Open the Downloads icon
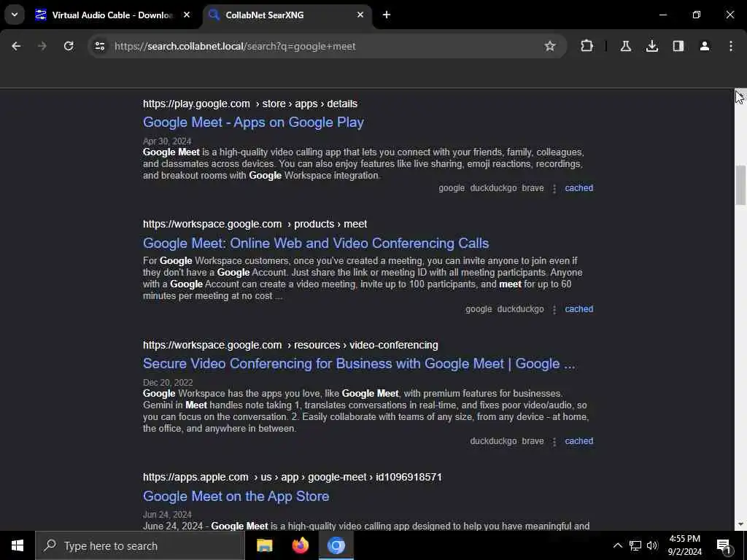This screenshot has height=560, width=747. 651,46
